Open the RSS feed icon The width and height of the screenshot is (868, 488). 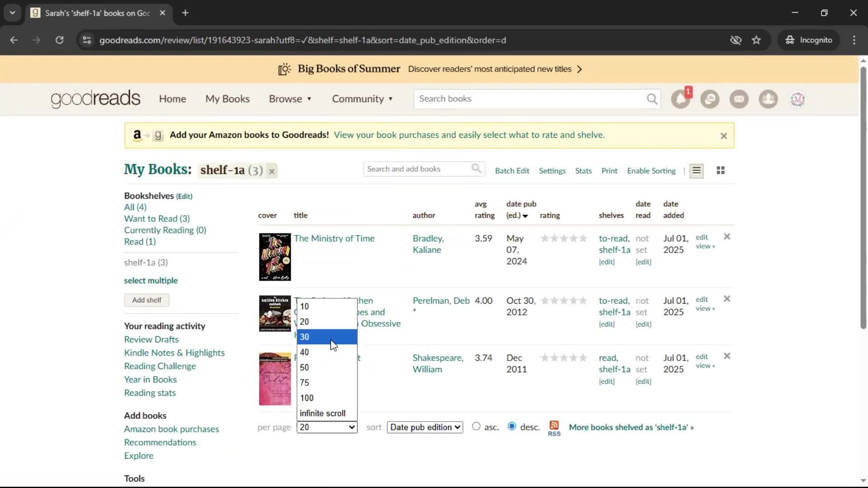click(554, 428)
